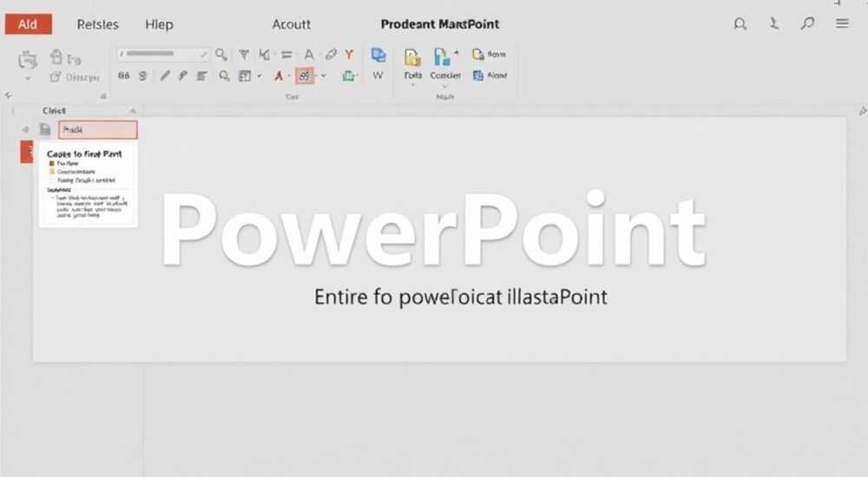
Task: Click the green shape icon
Action: [x=349, y=75]
